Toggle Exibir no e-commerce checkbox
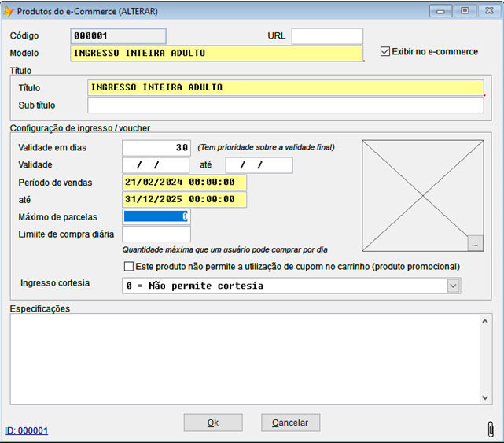Image resolution: width=504 pixels, height=443 pixels. [385, 52]
